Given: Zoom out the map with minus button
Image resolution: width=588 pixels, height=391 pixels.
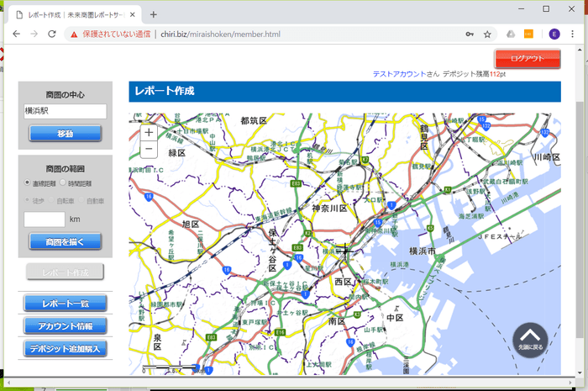Looking at the screenshot, I should point(149,149).
